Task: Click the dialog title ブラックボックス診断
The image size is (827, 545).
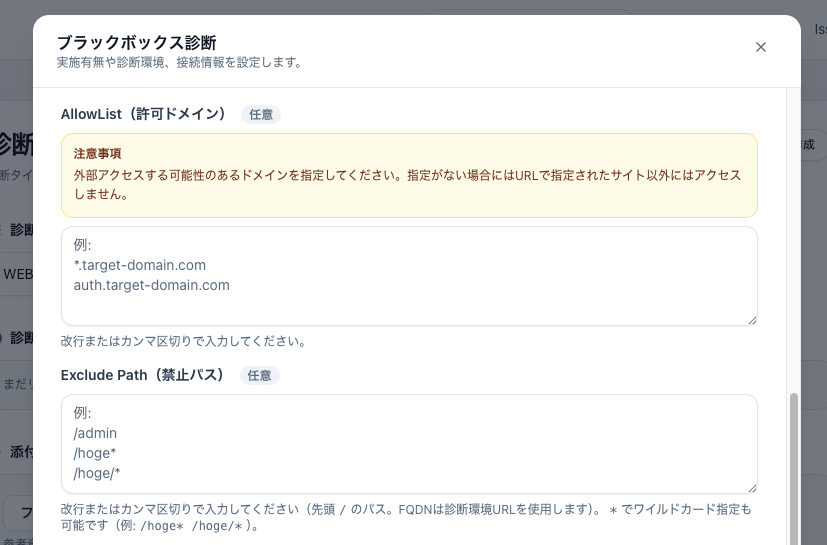Action: 137,42
